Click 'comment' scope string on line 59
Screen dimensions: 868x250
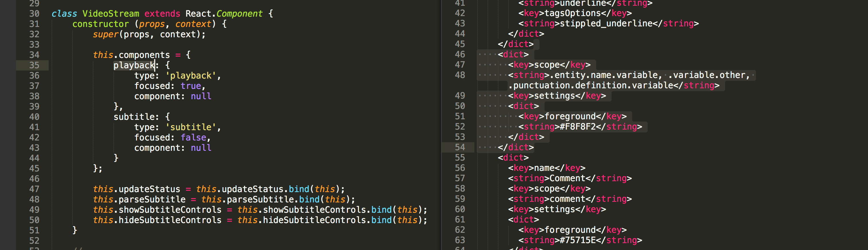click(x=567, y=199)
